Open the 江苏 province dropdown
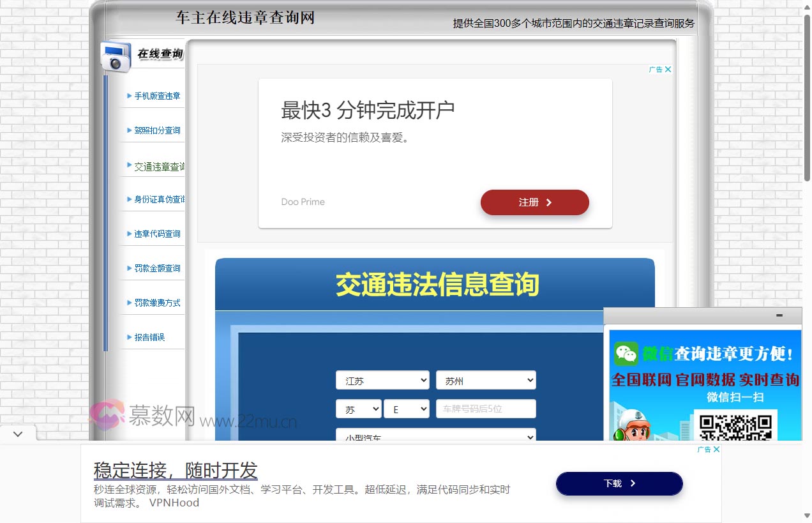The image size is (812, 523). (x=382, y=380)
